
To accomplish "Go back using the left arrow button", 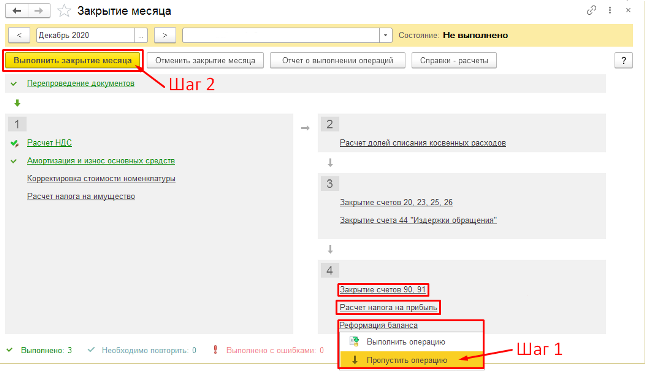I will [17, 11].
